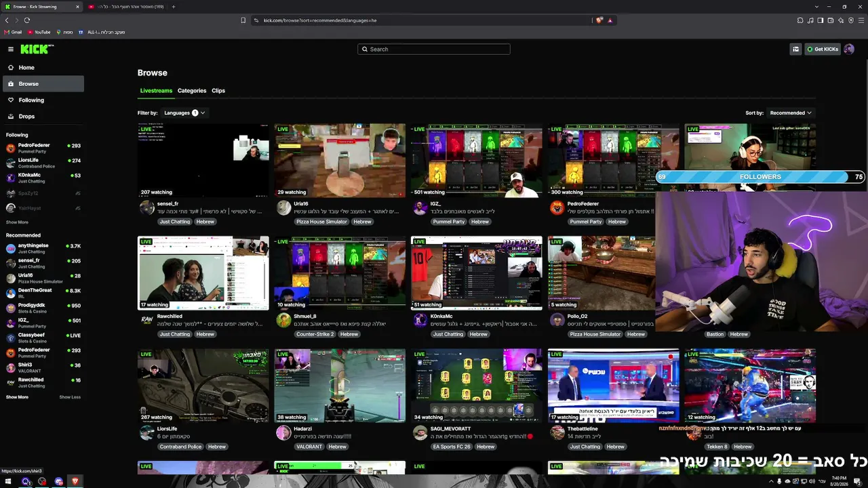The height and width of the screenshot is (488, 868).
Task: Click the KICK logo
Action: [x=37, y=49]
